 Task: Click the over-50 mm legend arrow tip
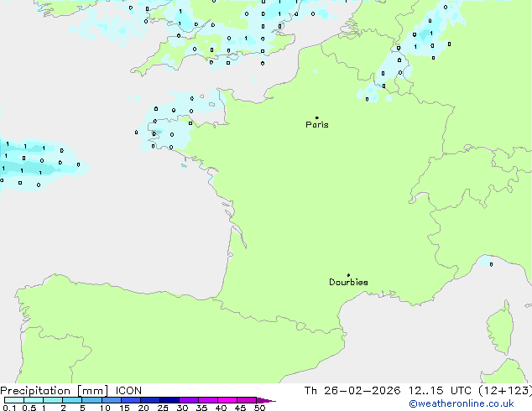[x=266, y=400]
